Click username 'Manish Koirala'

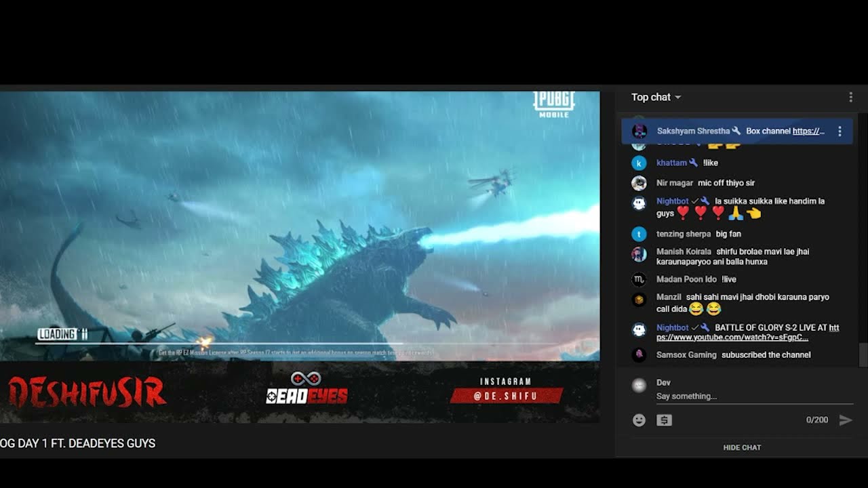(684, 251)
